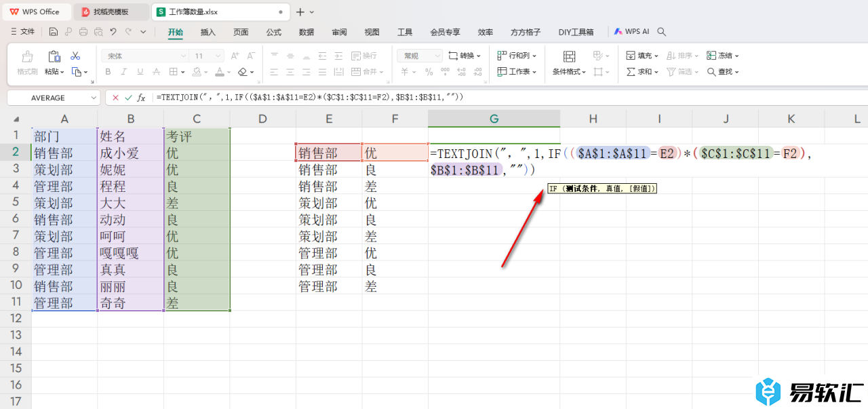
Task: Click the Merge cells (合并) button
Action: (366, 72)
